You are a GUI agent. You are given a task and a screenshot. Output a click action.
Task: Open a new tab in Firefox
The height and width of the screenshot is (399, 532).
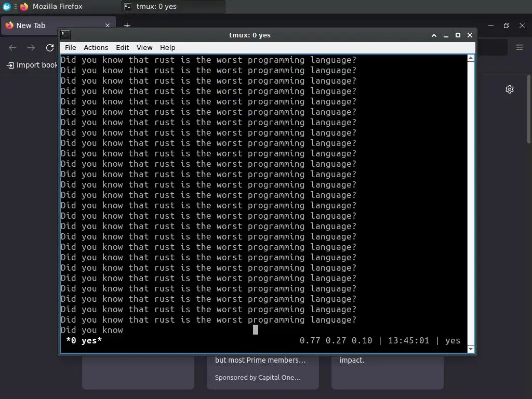pyautogui.click(x=127, y=25)
